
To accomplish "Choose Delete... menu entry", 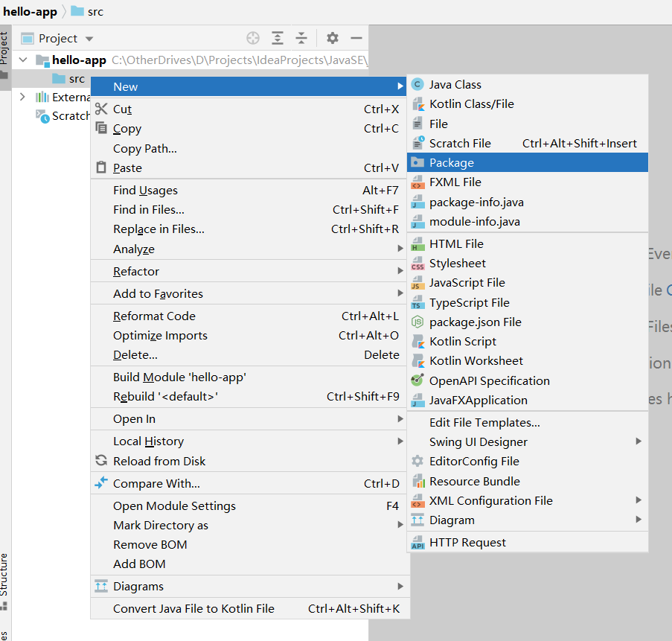I will (x=250, y=354).
